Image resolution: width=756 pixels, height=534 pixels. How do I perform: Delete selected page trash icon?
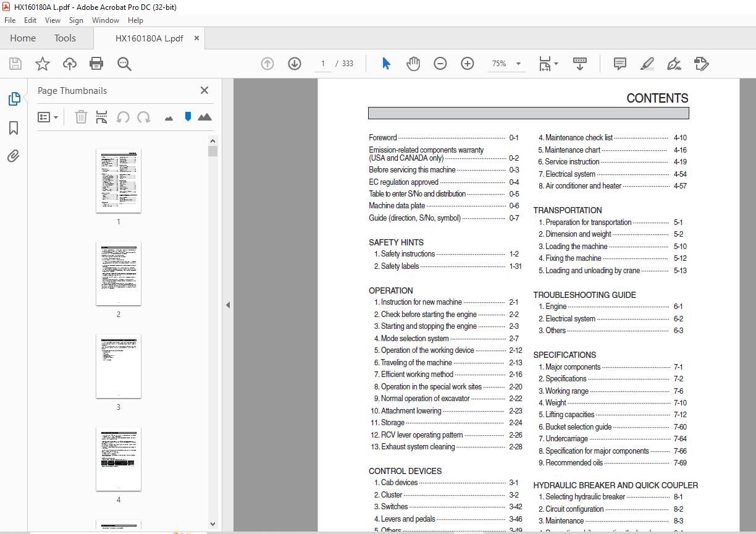[81, 117]
